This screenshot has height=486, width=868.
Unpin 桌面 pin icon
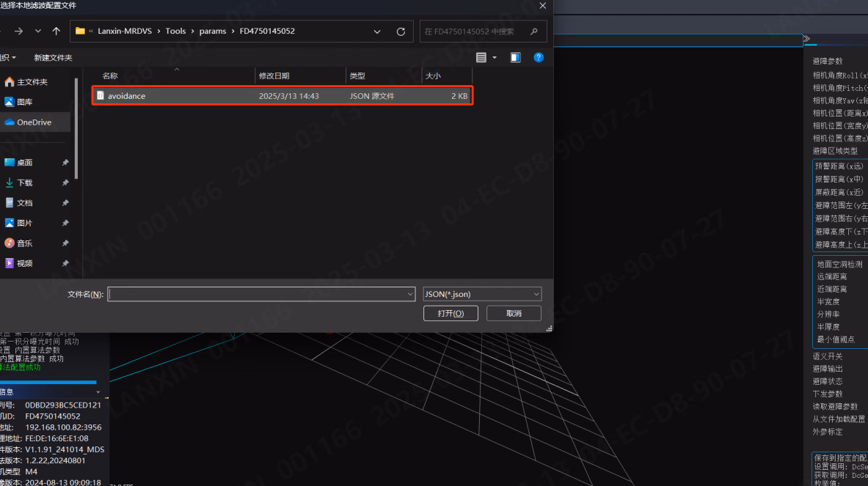coord(65,163)
